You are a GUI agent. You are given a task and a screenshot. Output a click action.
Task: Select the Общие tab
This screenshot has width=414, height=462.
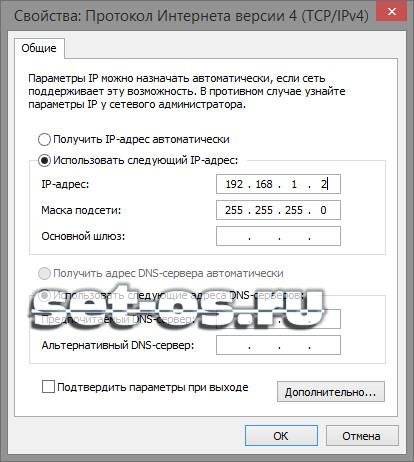click(x=39, y=48)
